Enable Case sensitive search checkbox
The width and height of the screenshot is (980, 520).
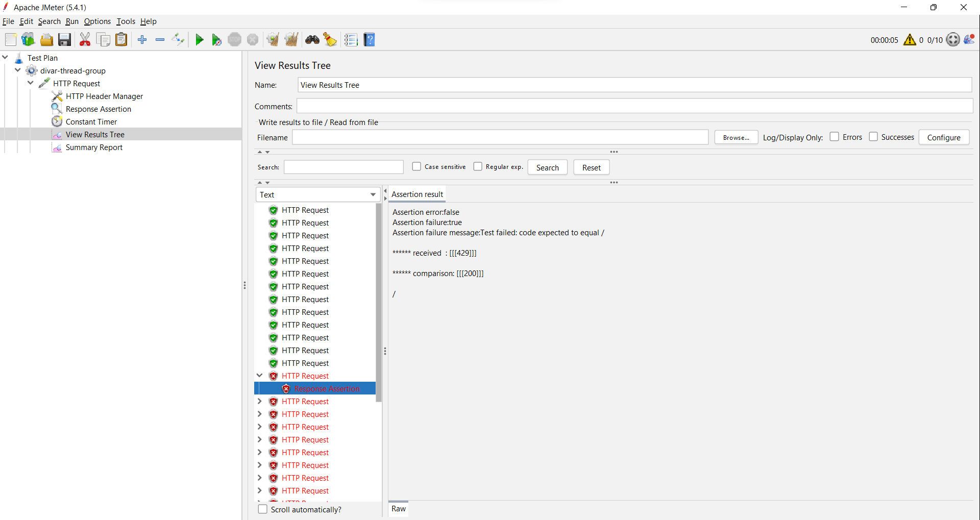[x=416, y=166]
